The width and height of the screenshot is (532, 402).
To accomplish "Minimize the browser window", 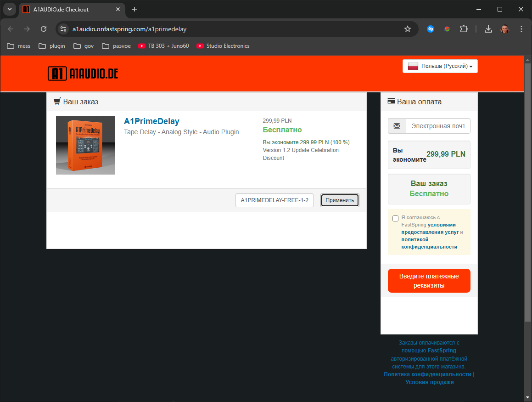I will pos(479,9).
